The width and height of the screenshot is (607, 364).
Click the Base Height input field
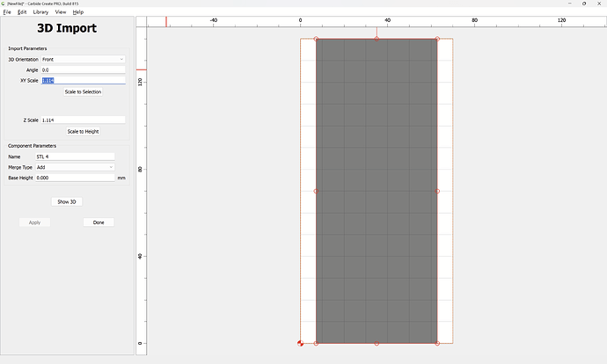(75, 178)
